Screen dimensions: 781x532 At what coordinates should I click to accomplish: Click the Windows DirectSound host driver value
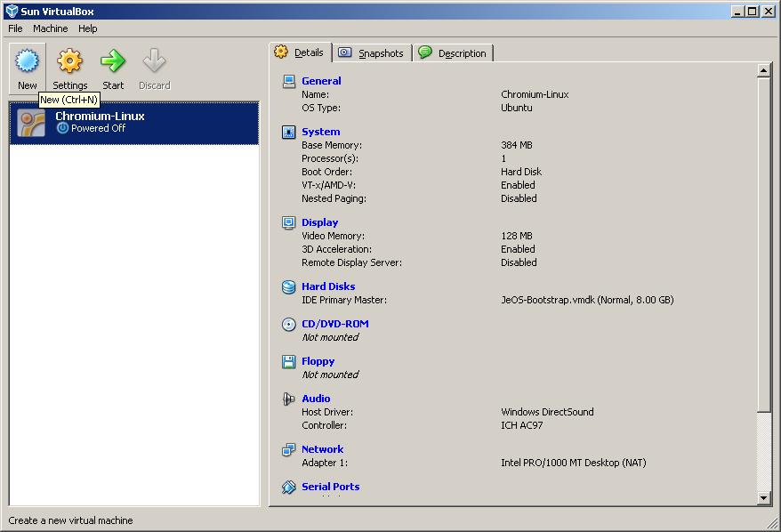click(x=547, y=412)
